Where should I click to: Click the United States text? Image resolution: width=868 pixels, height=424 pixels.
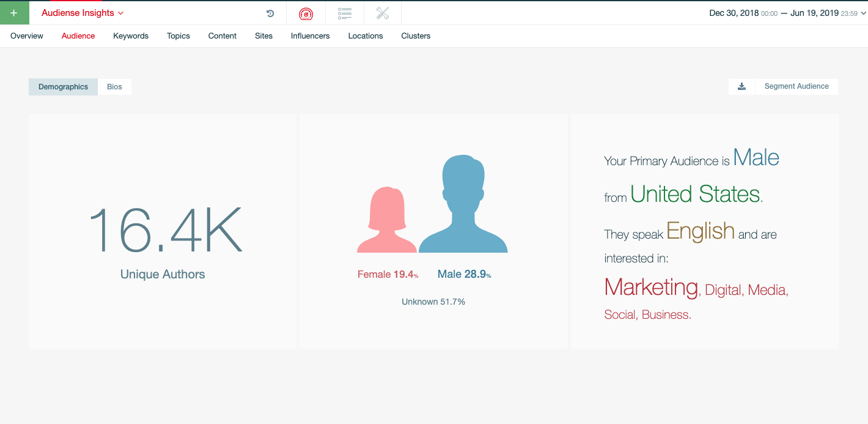696,195
